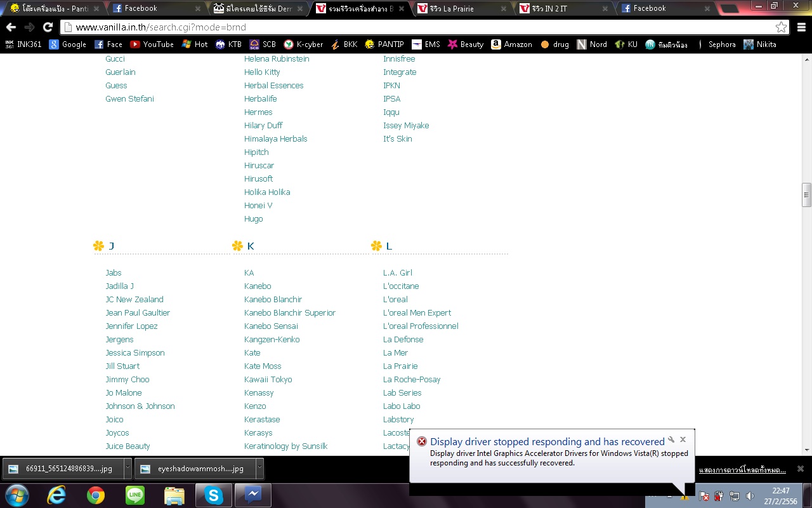Go back with browser back arrow
The height and width of the screenshot is (508, 812).
click(11, 27)
